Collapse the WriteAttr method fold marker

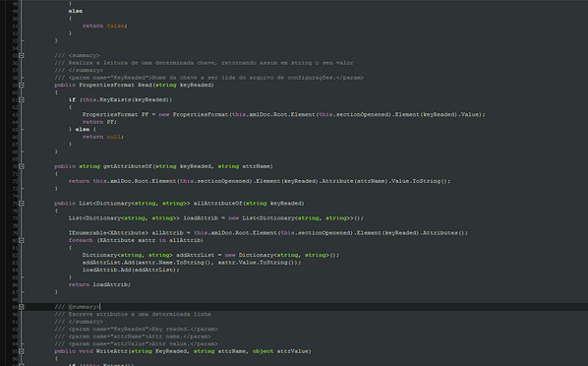tap(22, 351)
